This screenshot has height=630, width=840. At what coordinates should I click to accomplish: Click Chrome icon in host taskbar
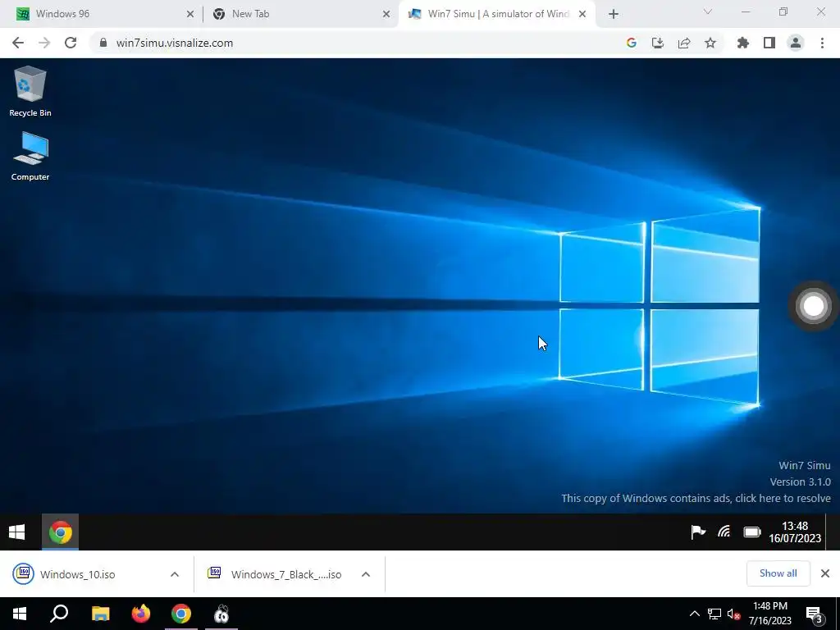click(181, 614)
